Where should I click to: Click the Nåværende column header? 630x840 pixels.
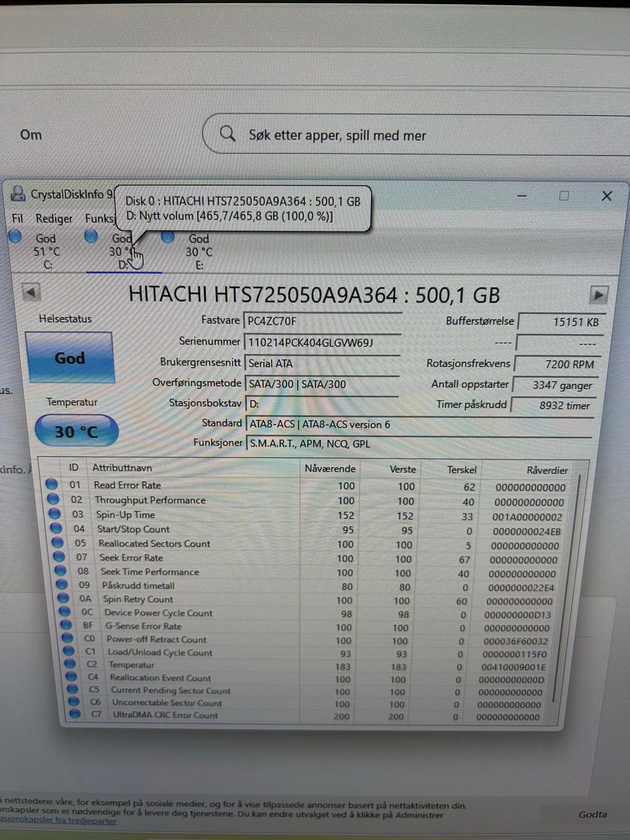(x=330, y=469)
